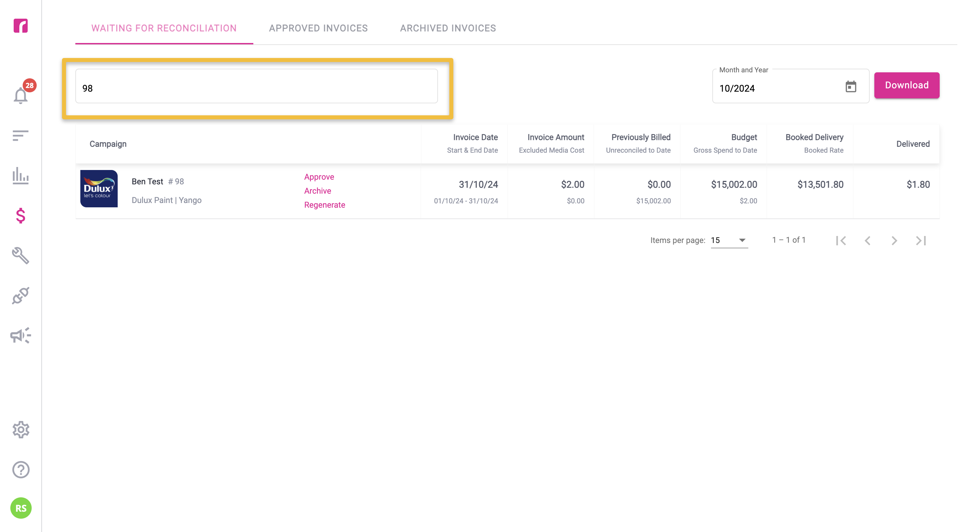Image resolution: width=980 pixels, height=532 pixels.
Task: Switch to the Approved Invoices tab
Action: pos(318,28)
